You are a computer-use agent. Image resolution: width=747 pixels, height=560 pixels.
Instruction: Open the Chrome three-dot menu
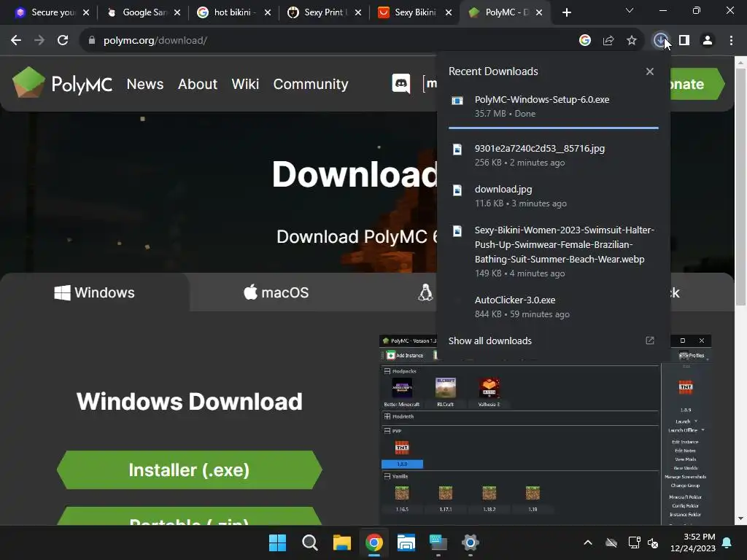(731, 41)
